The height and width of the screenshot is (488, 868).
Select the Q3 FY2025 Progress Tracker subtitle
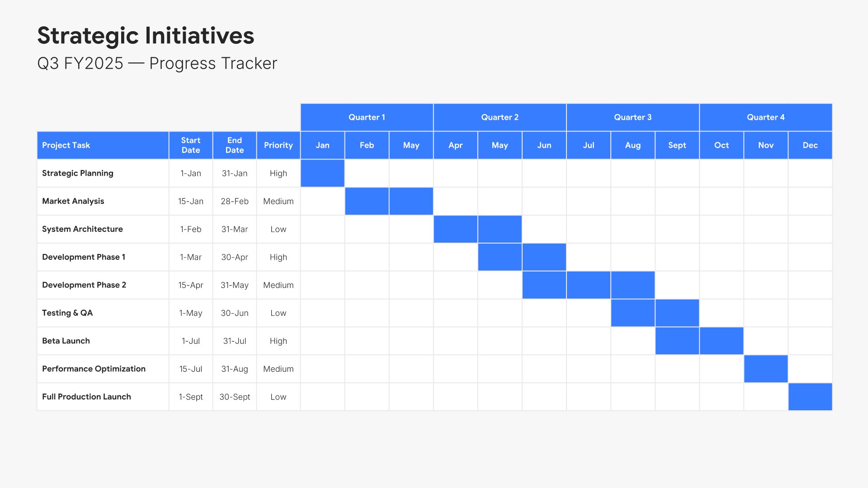pos(157,63)
